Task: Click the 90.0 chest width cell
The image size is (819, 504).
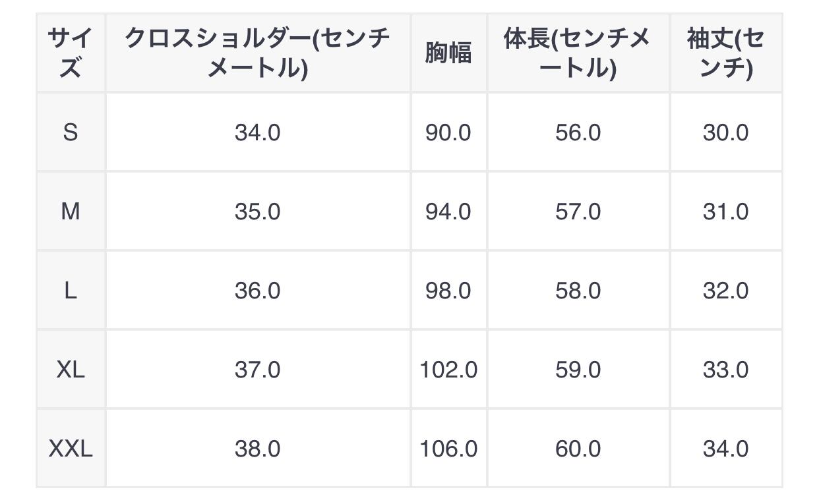Action: 448,132
